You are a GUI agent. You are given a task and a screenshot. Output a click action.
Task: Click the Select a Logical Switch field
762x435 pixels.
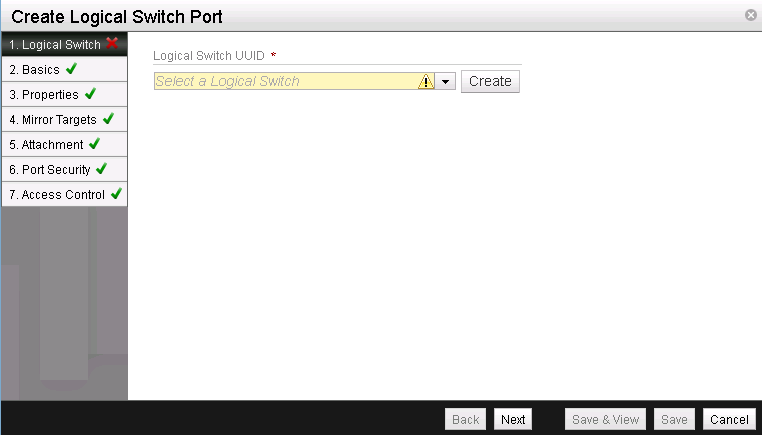[285, 82]
